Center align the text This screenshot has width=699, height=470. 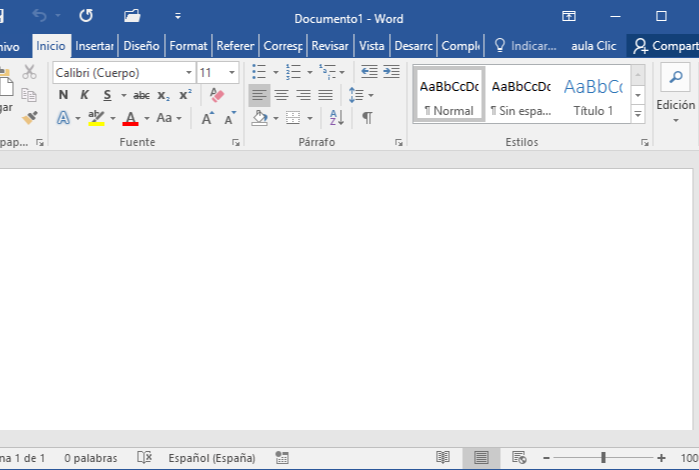click(x=281, y=95)
